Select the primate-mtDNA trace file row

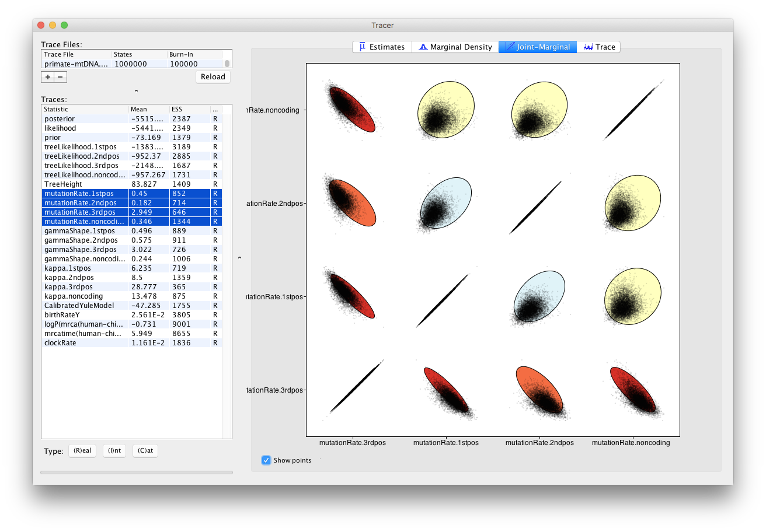(x=76, y=64)
